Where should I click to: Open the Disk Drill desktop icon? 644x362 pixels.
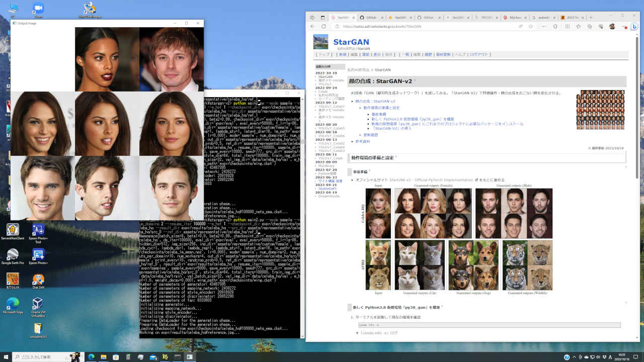pos(38,279)
